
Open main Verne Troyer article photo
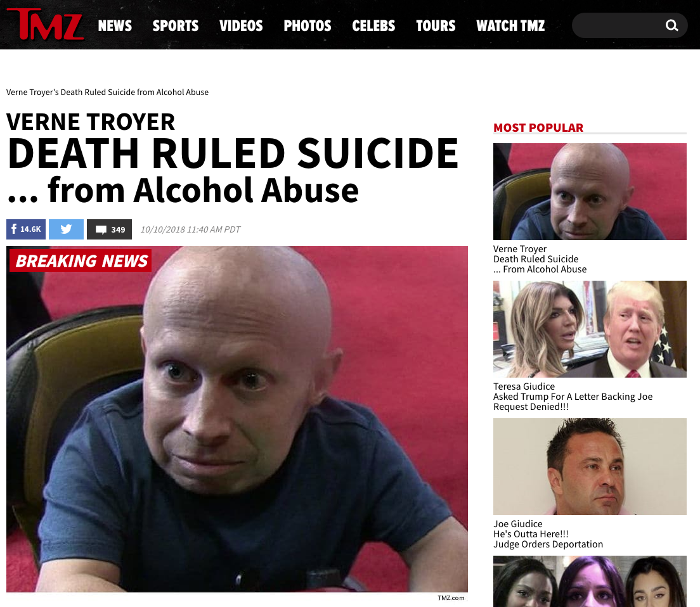point(237,419)
